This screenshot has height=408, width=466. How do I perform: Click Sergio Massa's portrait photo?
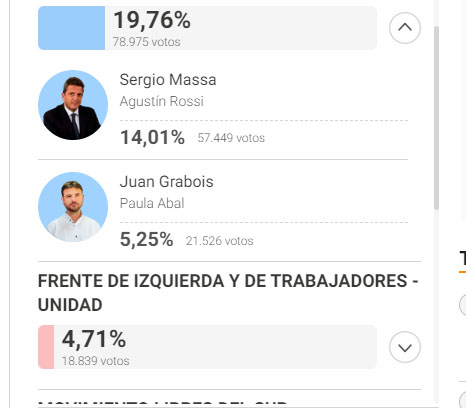73,105
